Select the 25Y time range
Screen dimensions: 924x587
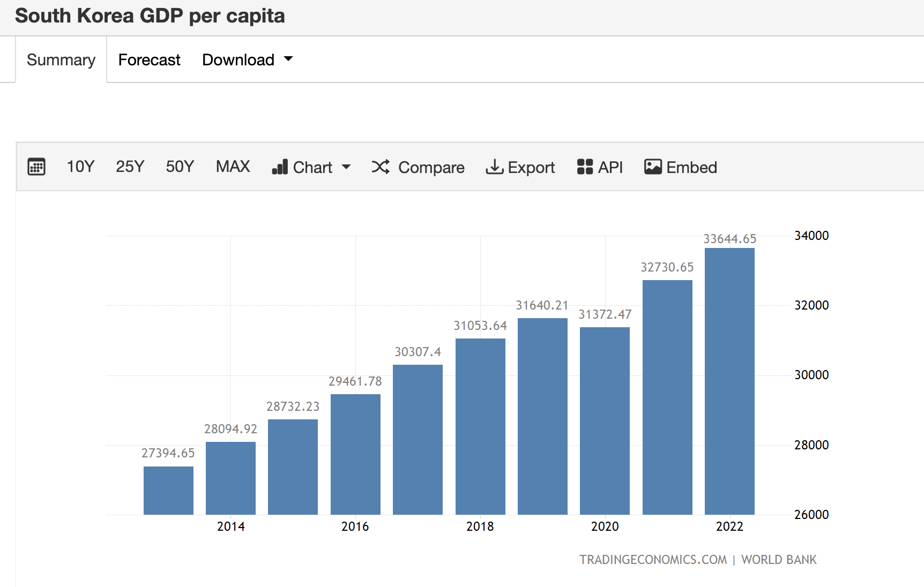tap(130, 167)
